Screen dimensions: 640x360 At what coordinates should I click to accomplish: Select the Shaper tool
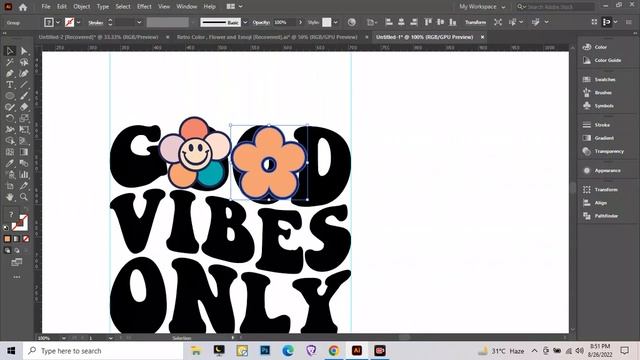click(x=10, y=107)
